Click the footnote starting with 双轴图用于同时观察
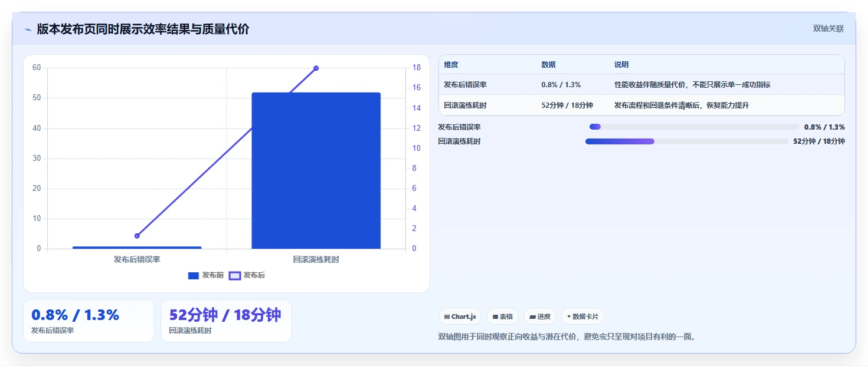 pyautogui.click(x=567, y=337)
